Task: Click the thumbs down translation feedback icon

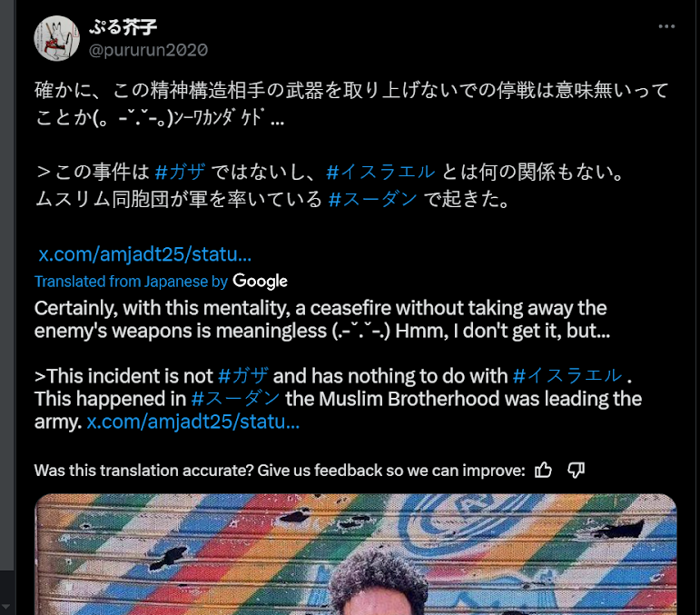Action: pos(576,470)
